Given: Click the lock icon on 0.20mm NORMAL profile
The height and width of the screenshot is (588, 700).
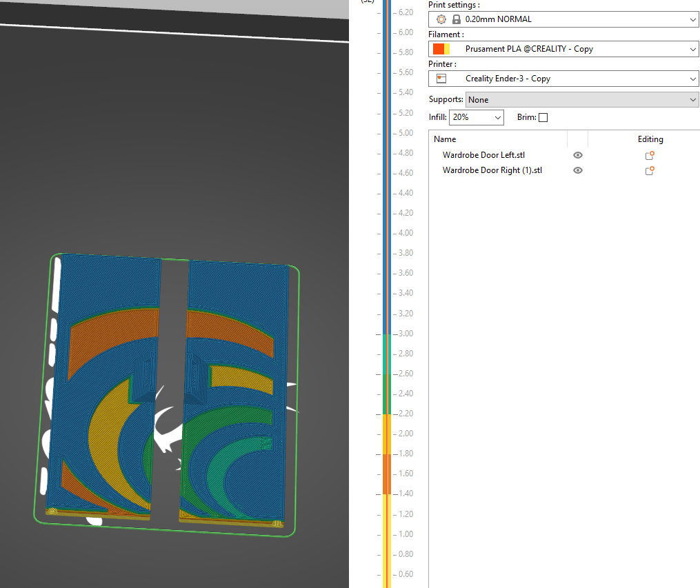Looking at the screenshot, I should click(456, 19).
